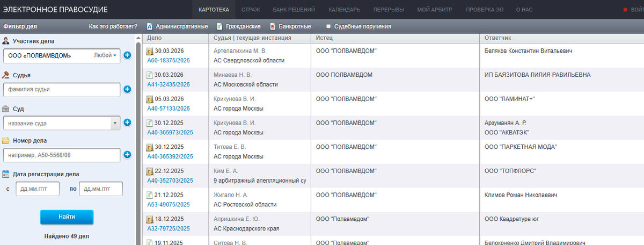Open the Проверка ЭП tab
The image size is (644, 245).
pyautogui.click(x=484, y=10)
